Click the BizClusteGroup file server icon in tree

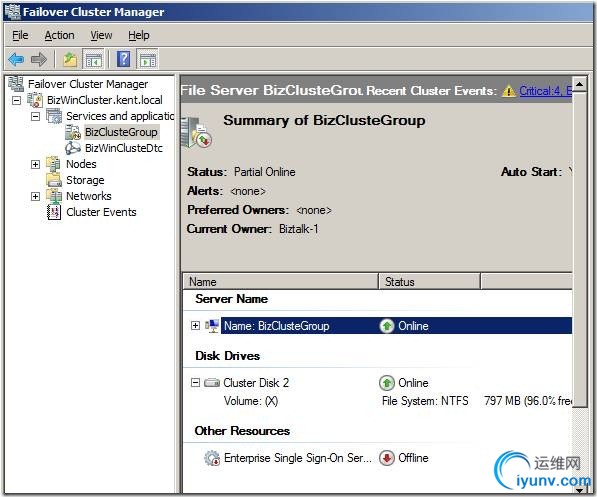[x=73, y=132]
